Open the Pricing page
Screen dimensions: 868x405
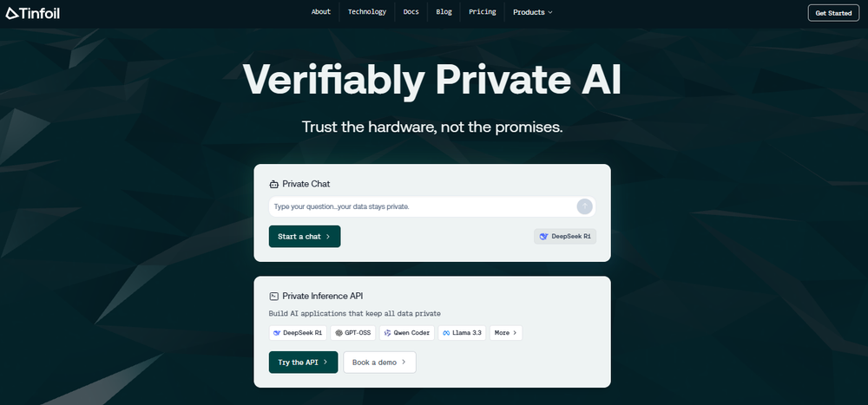click(x=483, y=12)
